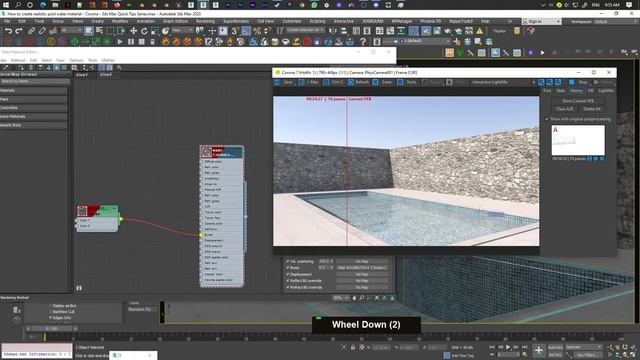
Task: Open File Explorer from Windows taskbar
Action: click(55, 5)
